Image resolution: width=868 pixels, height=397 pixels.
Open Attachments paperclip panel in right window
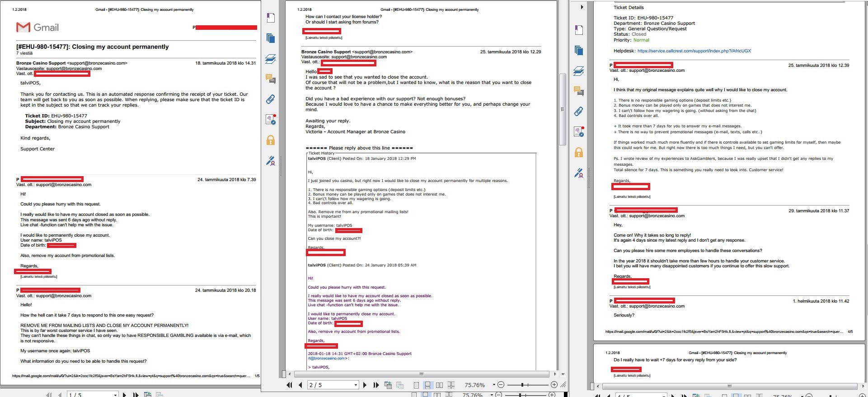click(x=578, y=111)
